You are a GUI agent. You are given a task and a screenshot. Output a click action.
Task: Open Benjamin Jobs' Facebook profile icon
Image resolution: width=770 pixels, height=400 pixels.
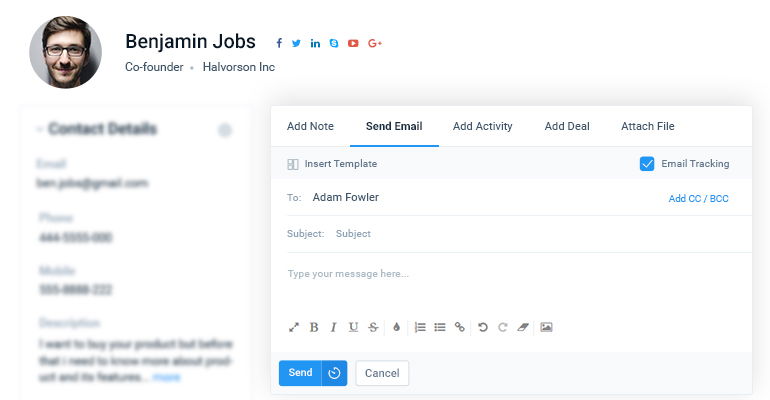pyautogui.click(x=279, y=43)
